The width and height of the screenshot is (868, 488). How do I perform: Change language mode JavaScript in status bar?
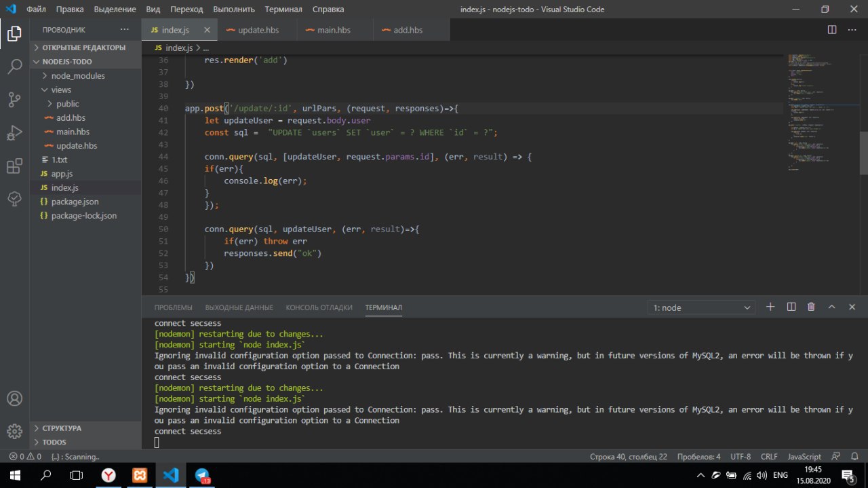tap(804, 457)
